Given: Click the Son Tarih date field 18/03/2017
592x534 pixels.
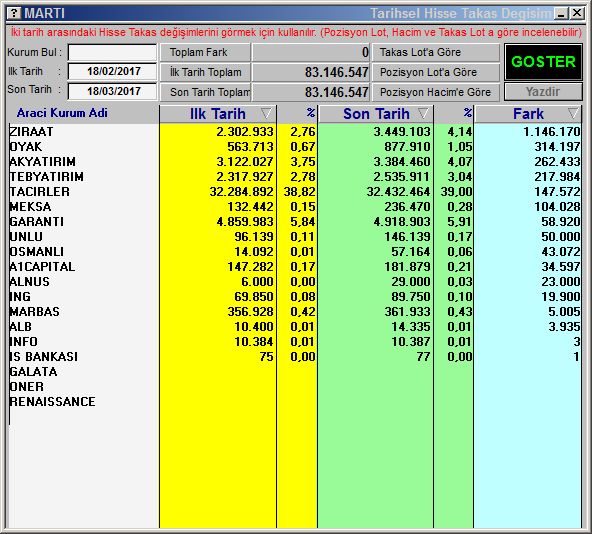Looking at the screenshot, I should [112, 91].
